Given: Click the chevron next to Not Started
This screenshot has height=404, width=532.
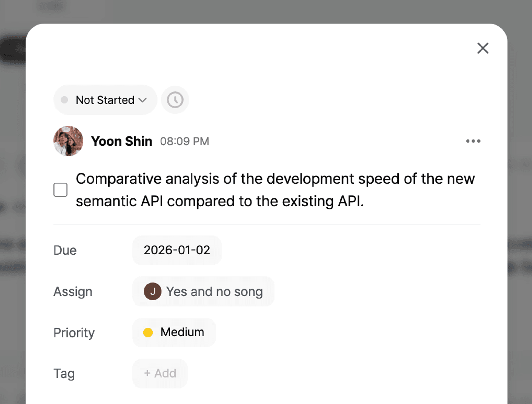Looking at the screenshot, I should (x=142, y=100).
